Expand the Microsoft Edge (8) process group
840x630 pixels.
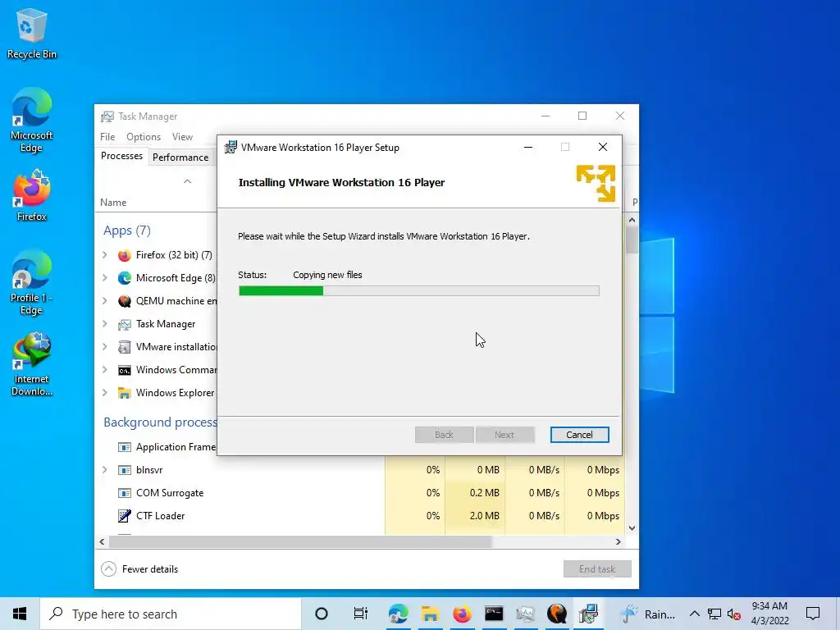[105, 278]
